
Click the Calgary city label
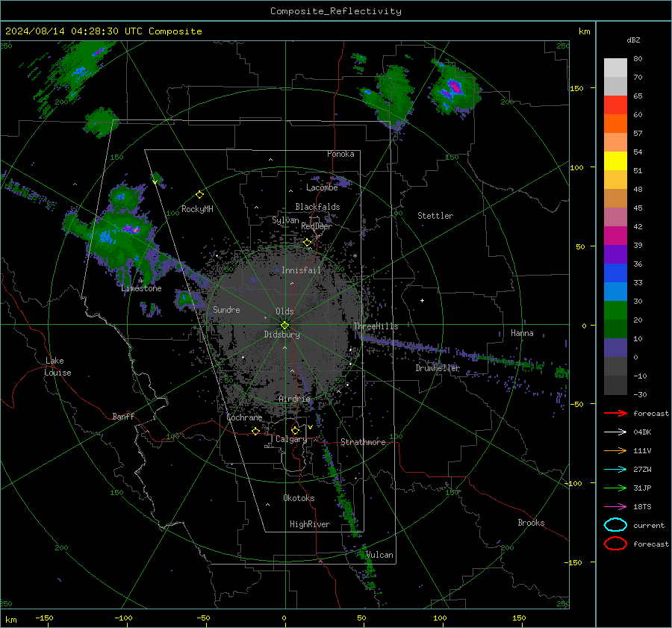[291, 439]
